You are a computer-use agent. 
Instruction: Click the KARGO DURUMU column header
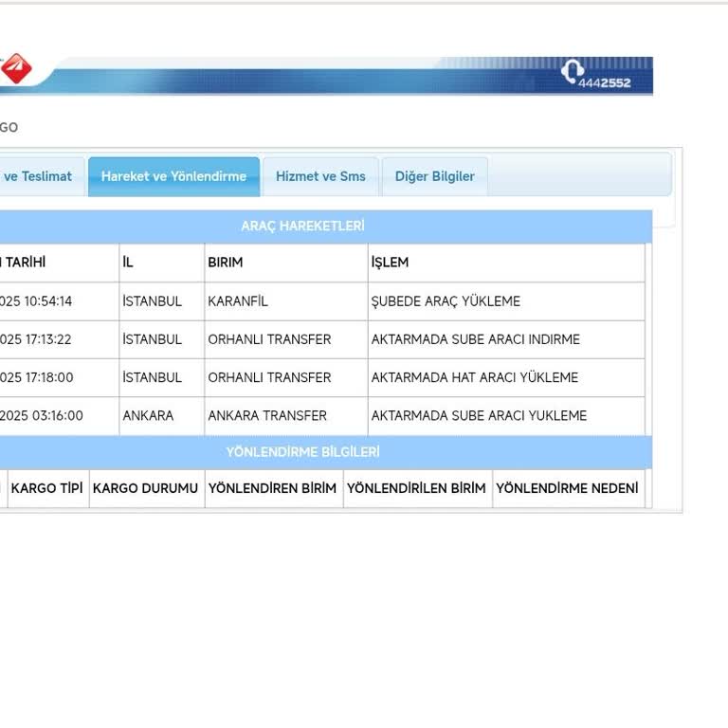pyautogui.click(x=145, y=488)
